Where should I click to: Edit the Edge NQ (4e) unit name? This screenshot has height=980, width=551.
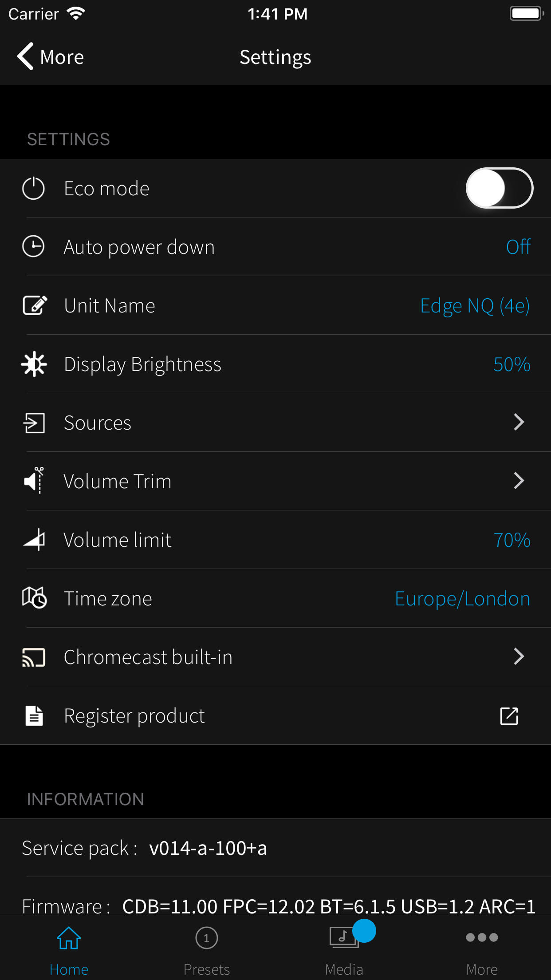tap(475, 306)
